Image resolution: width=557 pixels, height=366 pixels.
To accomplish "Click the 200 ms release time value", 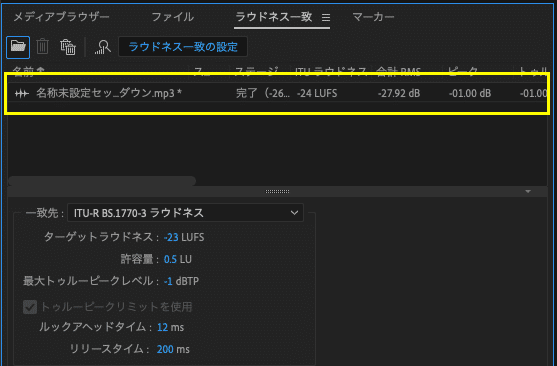I will coord(165,349).
